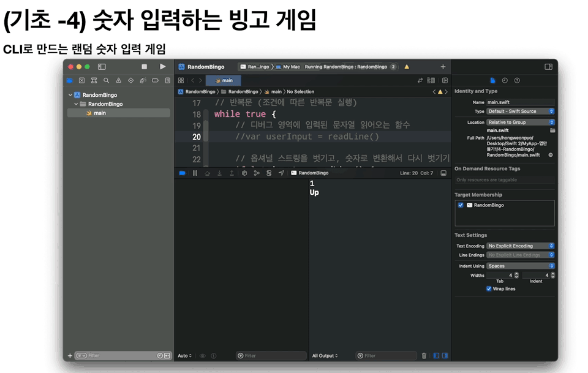Click the Step into debug icon
This screenshot has width=588, height=373.
(219, 173)
